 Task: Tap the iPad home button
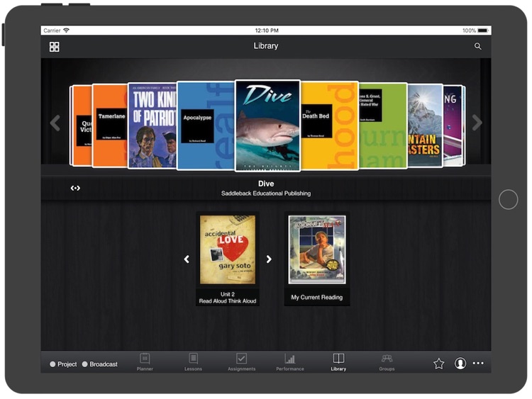[x=509, y=199]
